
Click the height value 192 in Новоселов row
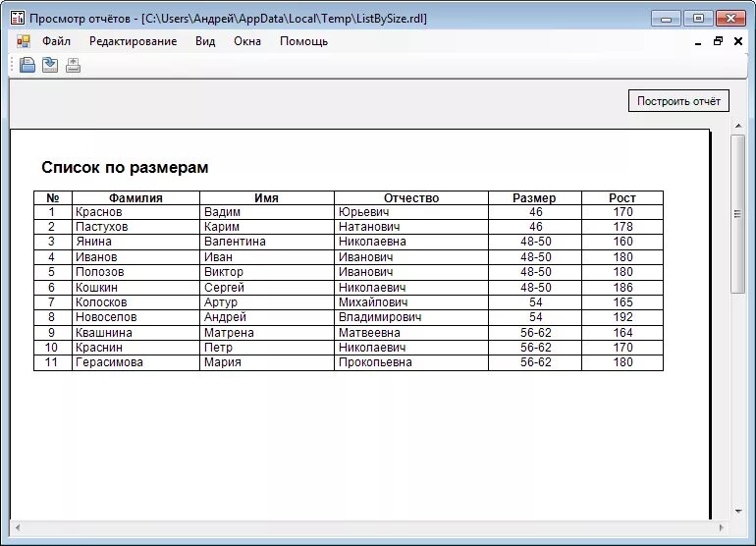coord(622,317)
